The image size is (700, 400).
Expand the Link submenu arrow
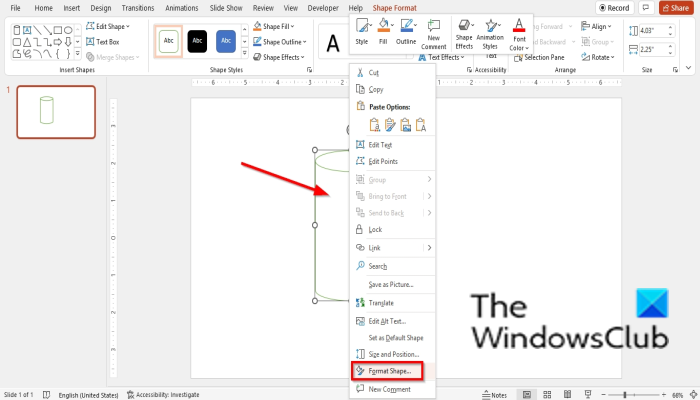429,247
